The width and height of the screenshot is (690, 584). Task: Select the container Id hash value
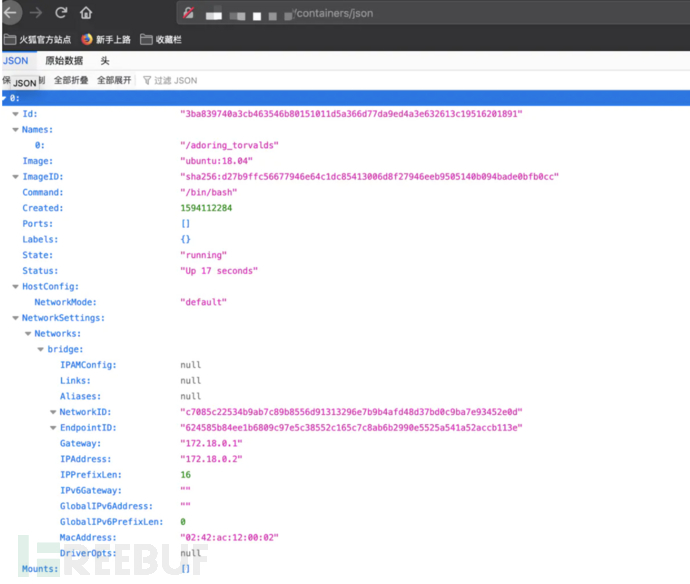pos(351,114)
